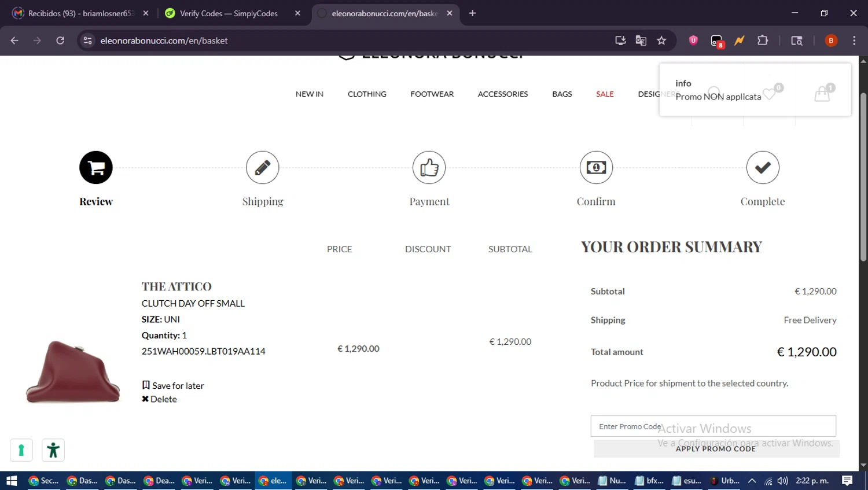Open the taskbar item labeled Urb...
The width and height of the screenshot is (868, 490).
pos(724,481)
